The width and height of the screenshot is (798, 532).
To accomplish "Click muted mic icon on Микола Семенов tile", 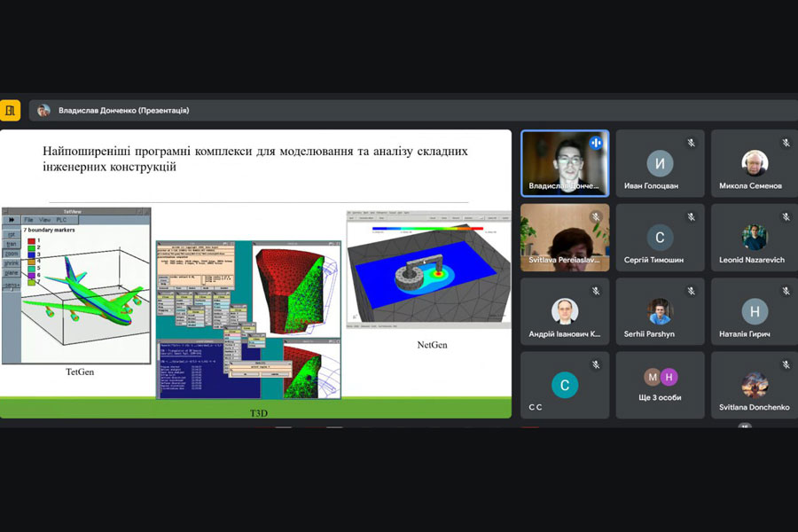I will pyautogui.click(x=786, y=143).
